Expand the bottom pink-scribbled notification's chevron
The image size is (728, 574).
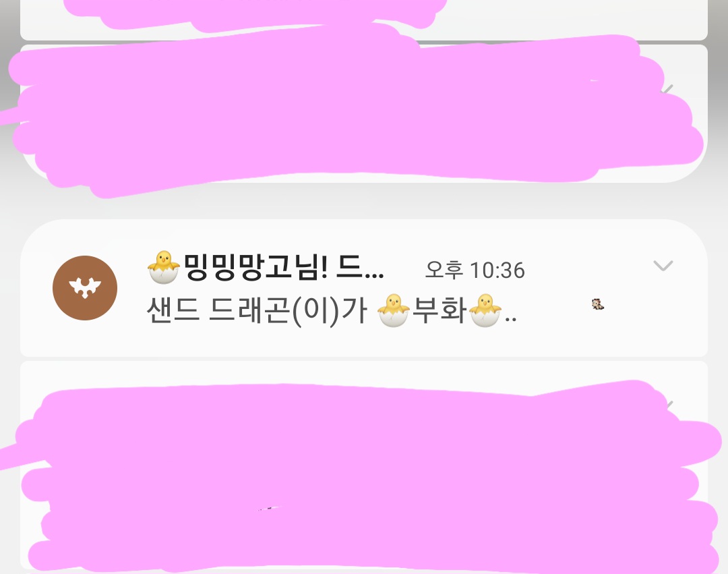pos(669,405)
